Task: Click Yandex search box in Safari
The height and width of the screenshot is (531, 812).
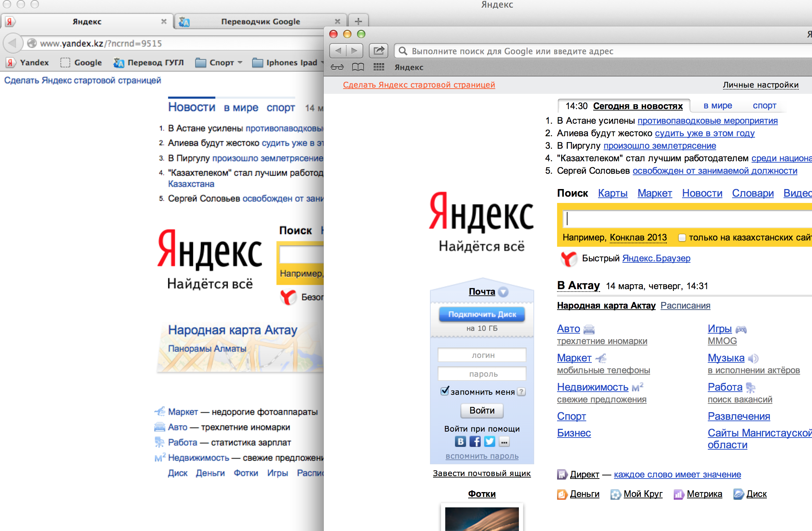Action: click(x=687, y=219)
